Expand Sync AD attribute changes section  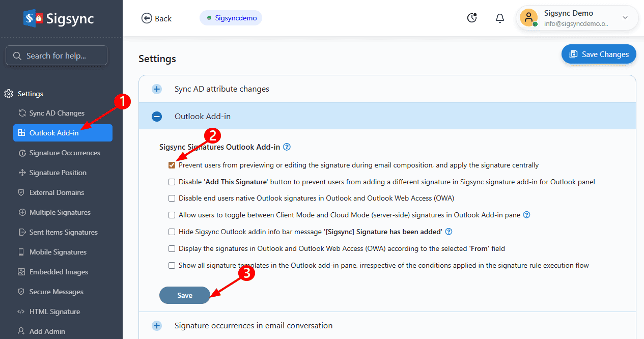157,89
